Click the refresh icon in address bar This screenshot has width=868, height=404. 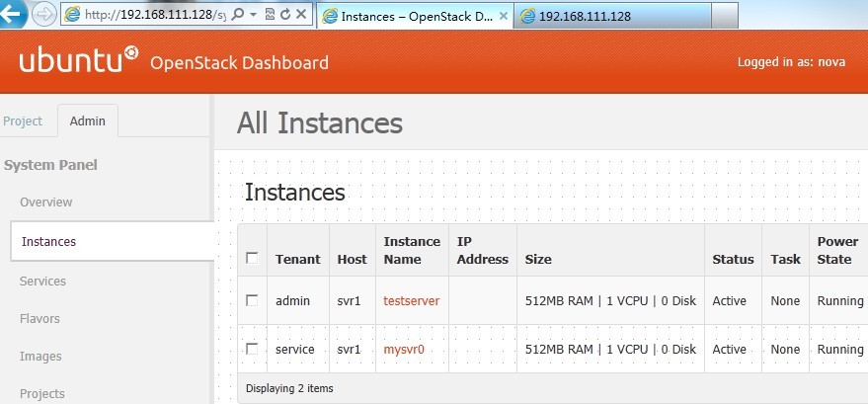(x=285, y=15)
